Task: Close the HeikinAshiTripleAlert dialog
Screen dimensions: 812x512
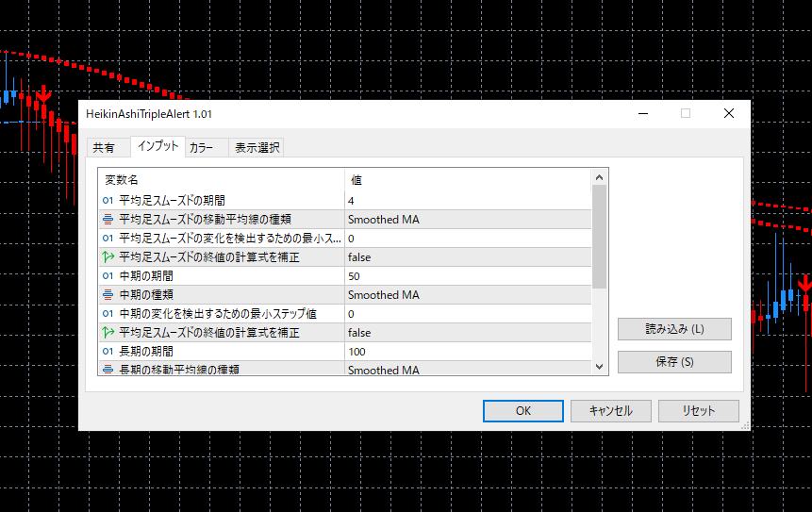Action: 729,113
